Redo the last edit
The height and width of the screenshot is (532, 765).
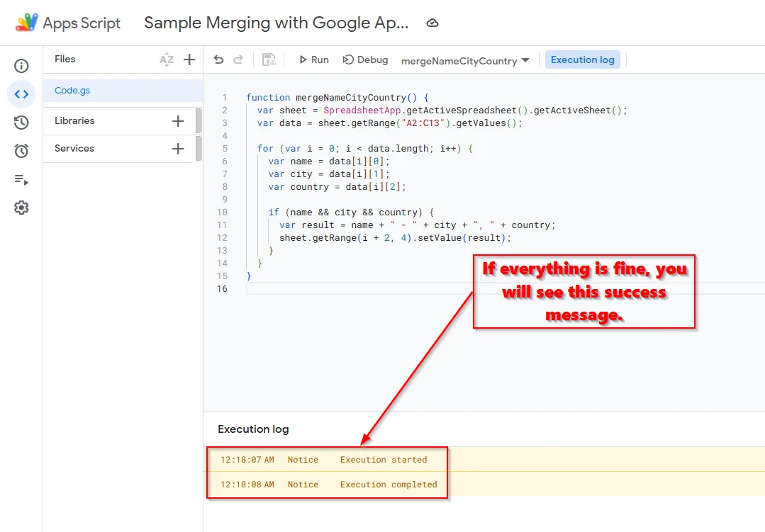click(x=238, y=60)
